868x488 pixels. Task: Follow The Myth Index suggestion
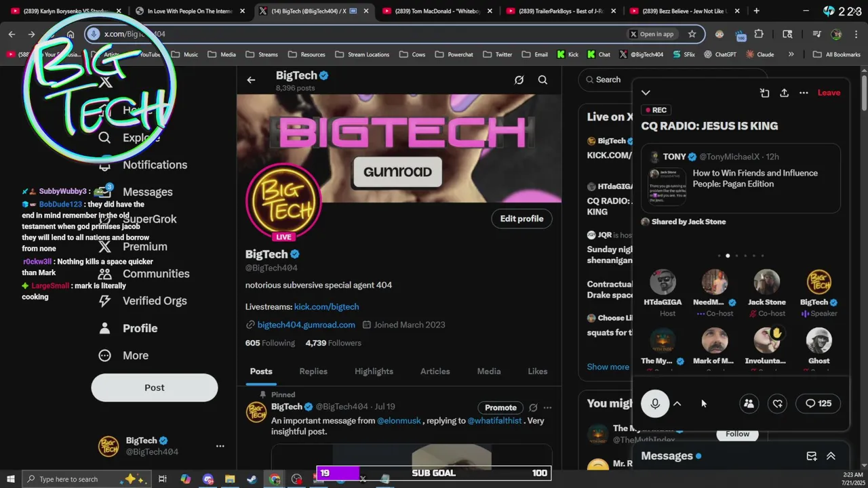(x=737, y=434)
